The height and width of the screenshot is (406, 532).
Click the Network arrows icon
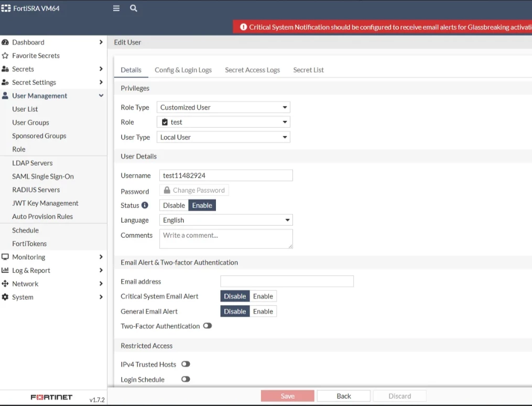(x=5, y=283)
